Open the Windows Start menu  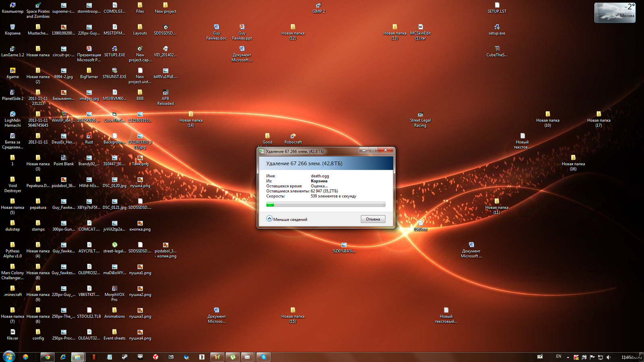pyautogui.click(x=9, y=356)
